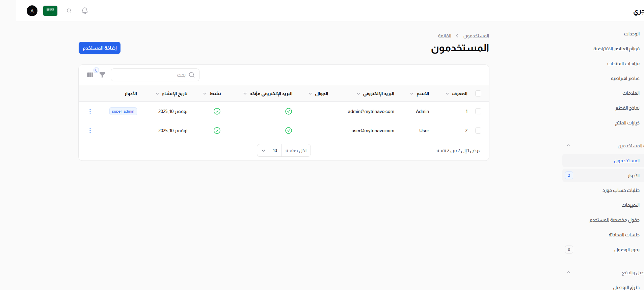
Task: Sort by تاريخ الإنشاء column
Action: [x=171, y=93]
